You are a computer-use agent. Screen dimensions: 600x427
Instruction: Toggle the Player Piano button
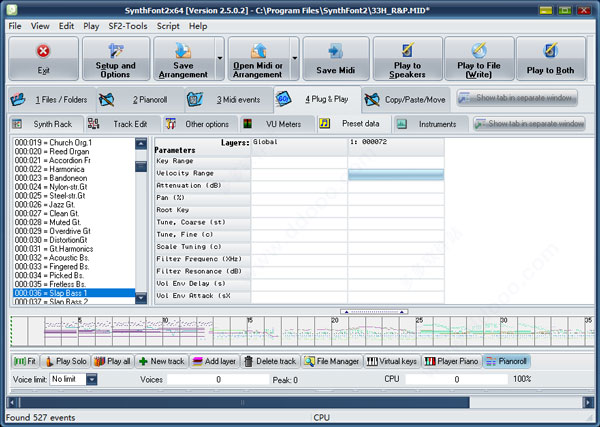(x=452, y=361)
